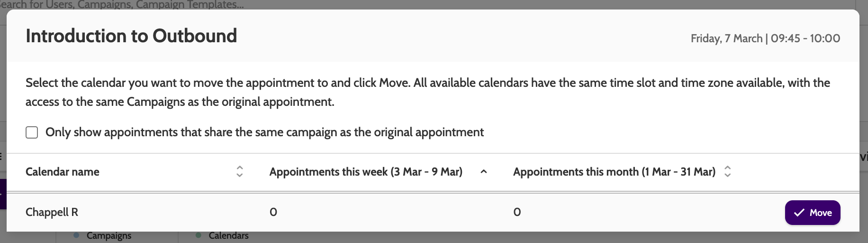Sort by Calendar name arrows icon
Screen dimensions: 868x243
click(240, 171)
